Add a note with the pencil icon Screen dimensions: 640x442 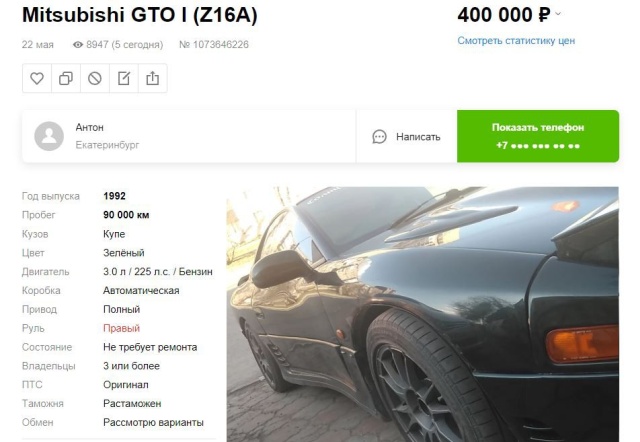(x=124, y=78)
